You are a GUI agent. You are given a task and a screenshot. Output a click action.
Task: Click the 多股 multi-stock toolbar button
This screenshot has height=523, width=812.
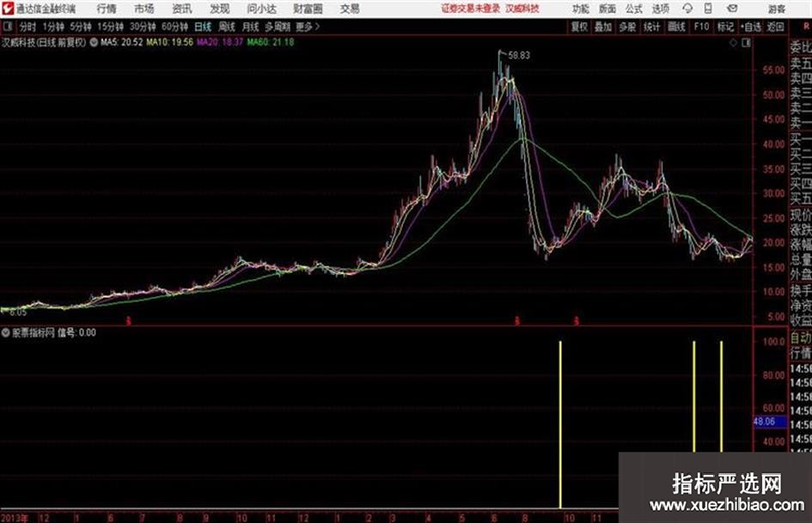(x=627, y=27)
